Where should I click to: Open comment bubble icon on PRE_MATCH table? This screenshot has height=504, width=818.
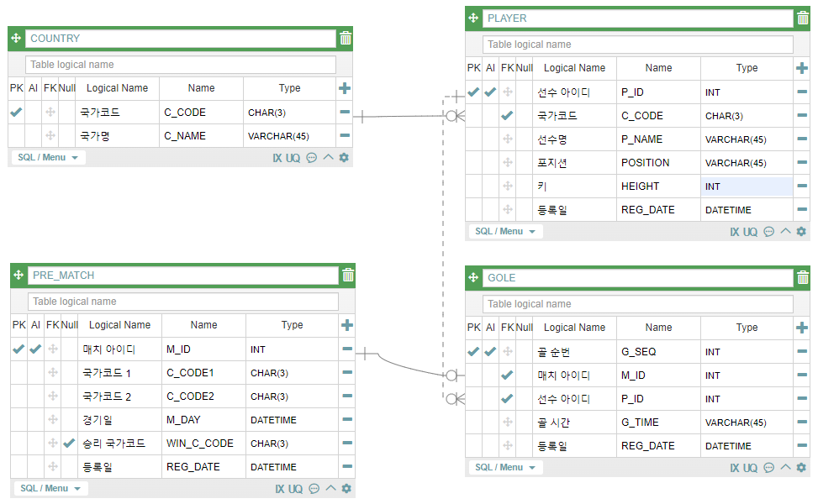[x=314, y=488]
